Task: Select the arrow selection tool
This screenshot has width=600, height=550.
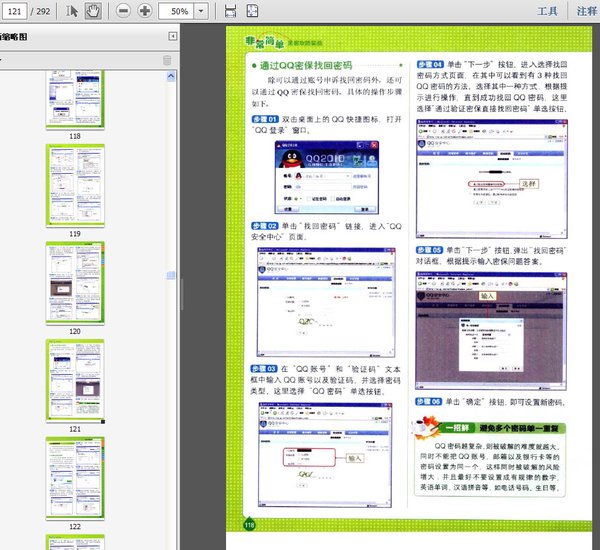Action: [73, 11]
